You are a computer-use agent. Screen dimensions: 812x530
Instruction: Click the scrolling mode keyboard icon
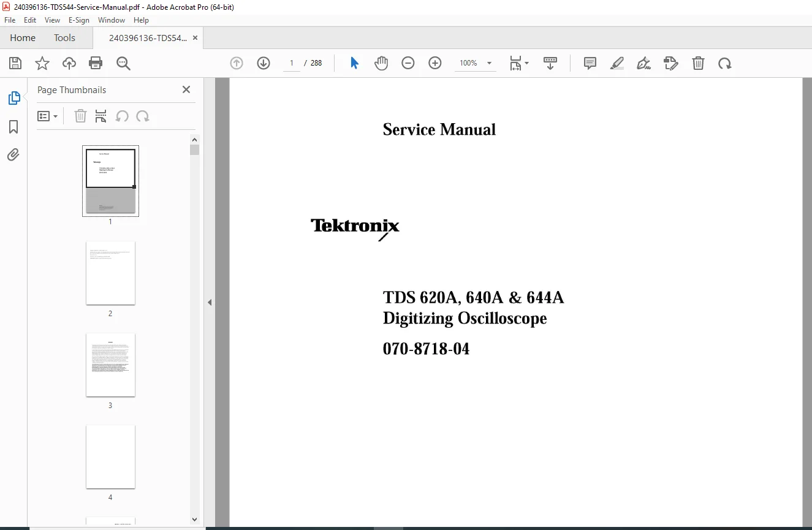(550, 63)
